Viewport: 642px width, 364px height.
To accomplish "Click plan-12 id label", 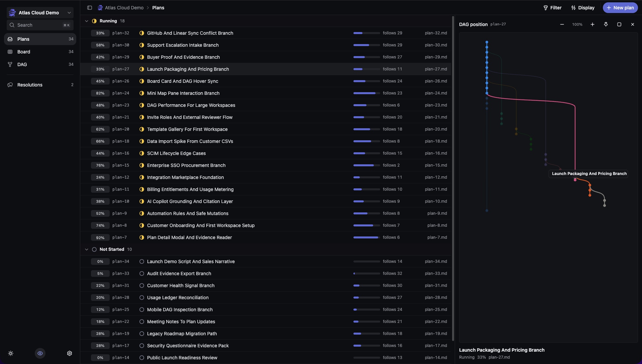I will pos(121,177).
